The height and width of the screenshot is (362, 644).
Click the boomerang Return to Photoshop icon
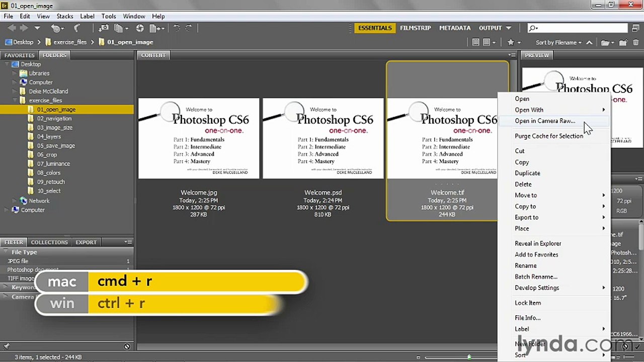point(77,28)
